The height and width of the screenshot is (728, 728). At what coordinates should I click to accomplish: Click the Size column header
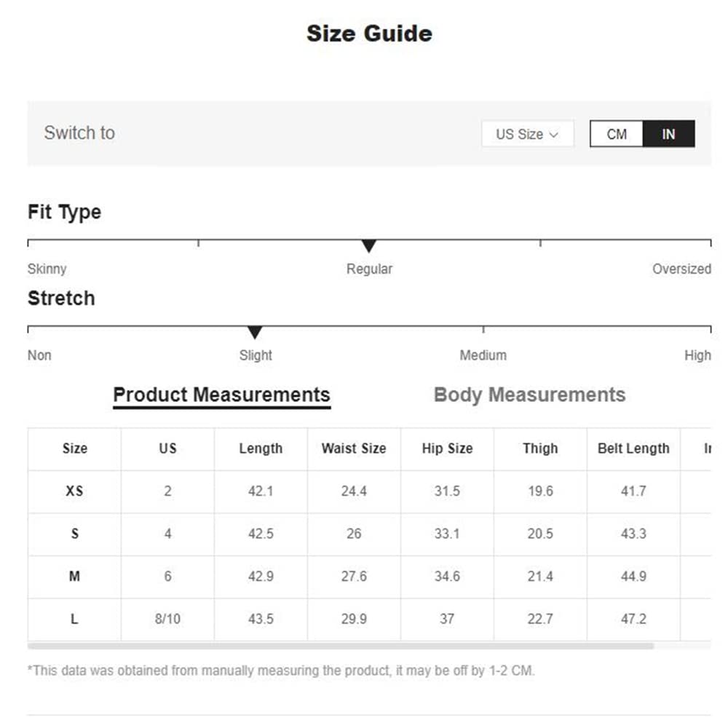point(74,448)
